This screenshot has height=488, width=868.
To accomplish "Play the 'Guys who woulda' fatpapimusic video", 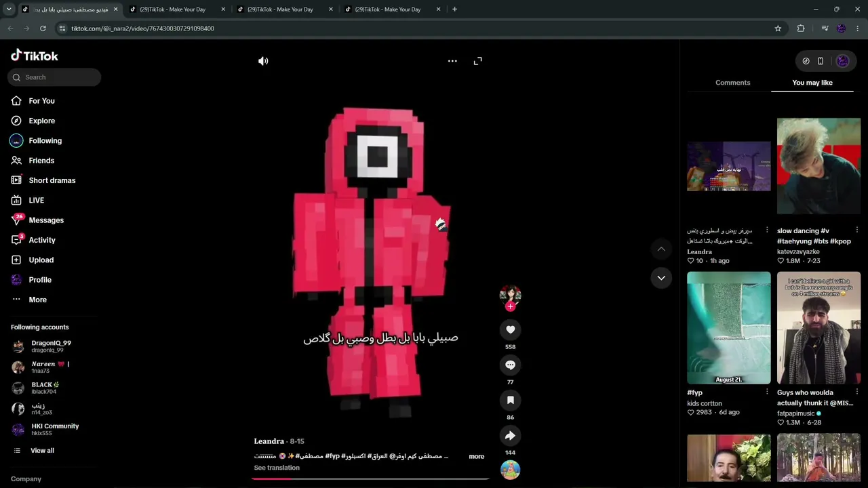I will [818, 328].
